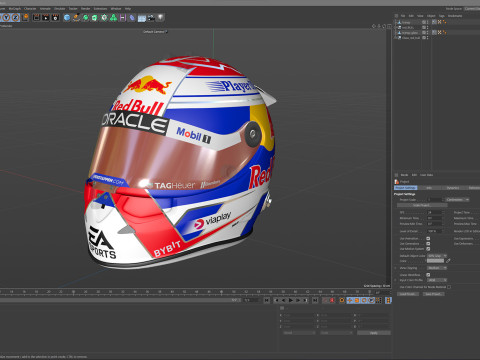Open Render Settings clapperboard gear icon
Screen dimensions: 480x360
[x=55, y=17]
